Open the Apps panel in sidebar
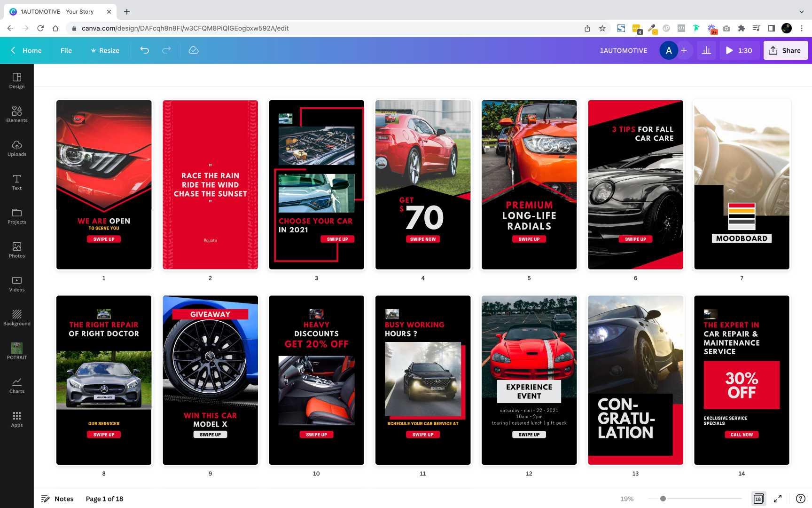The width and height of the screenshot is (812, 508). pos(16,419)
